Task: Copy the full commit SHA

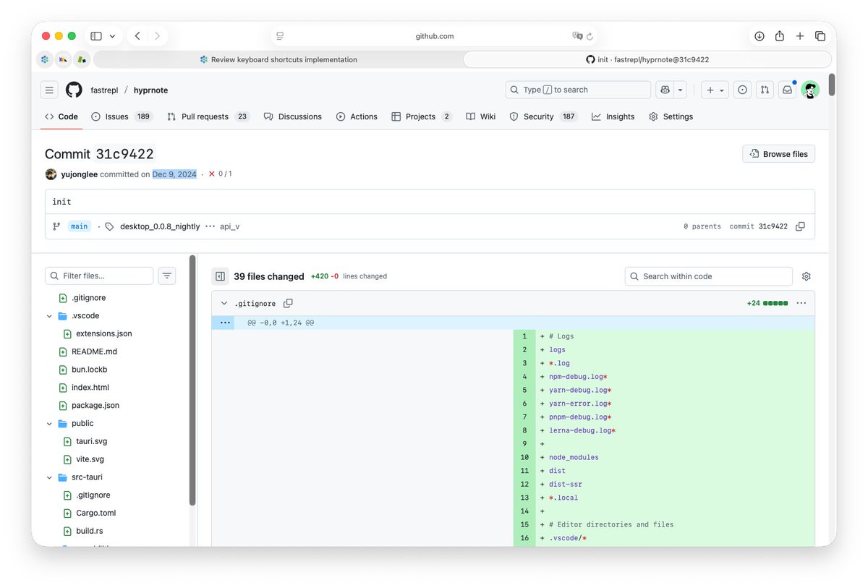Action: tap(800, 226)
